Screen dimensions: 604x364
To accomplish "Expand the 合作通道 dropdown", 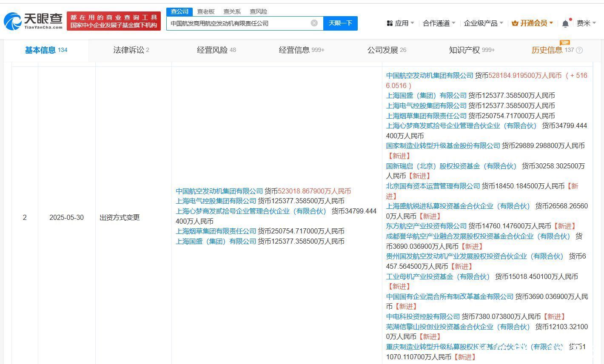I will pyautogui.click(x=439, y=23).
